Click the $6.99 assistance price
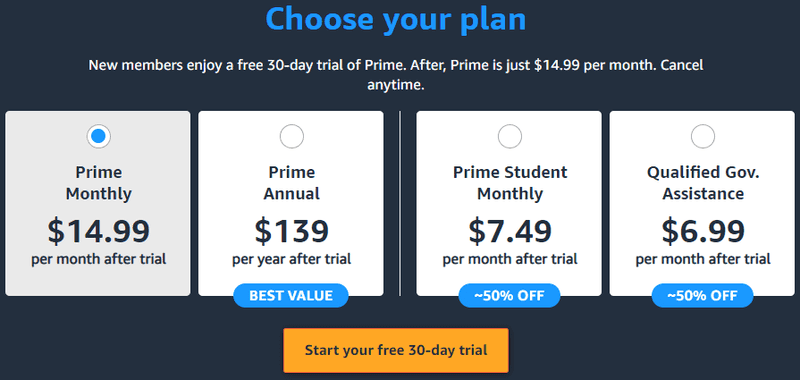This screenshot has width=800, height=380. pos(703,231)
